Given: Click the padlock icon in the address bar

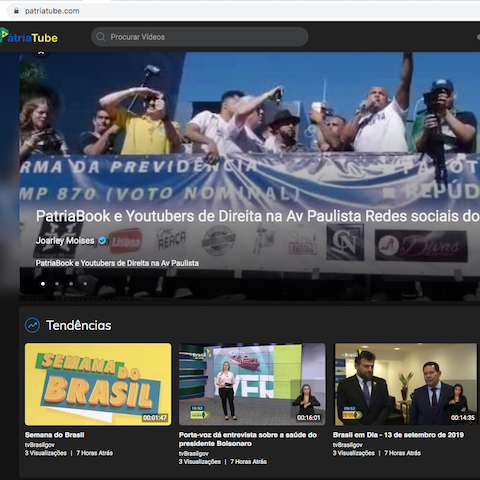Looking at the screenshot, I should (16, 11).
